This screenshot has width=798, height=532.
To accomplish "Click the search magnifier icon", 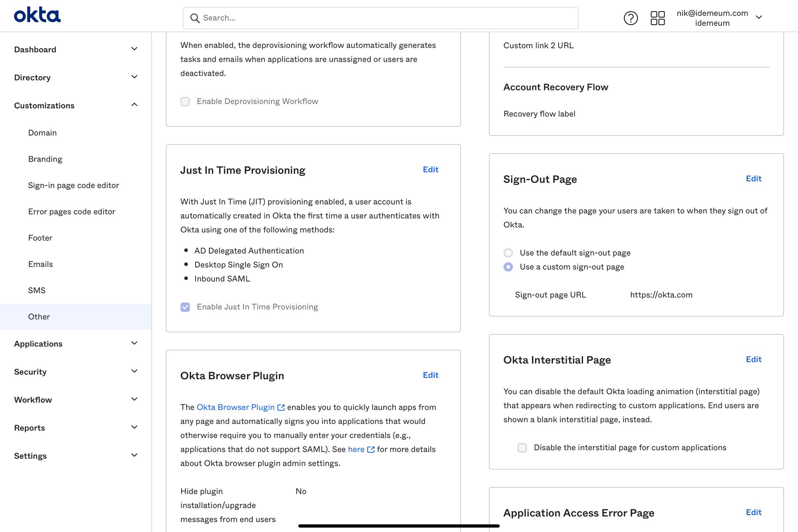I will point(195,18).
